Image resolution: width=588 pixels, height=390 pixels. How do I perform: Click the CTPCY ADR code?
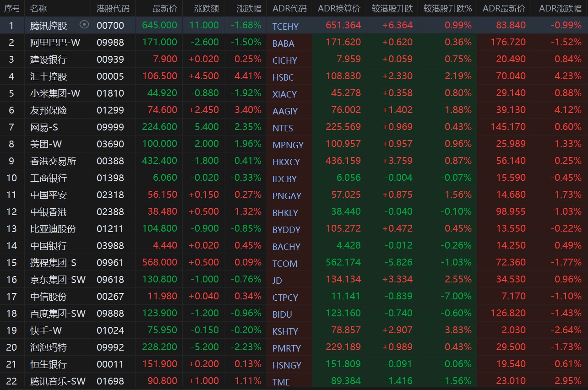(285, 298)
